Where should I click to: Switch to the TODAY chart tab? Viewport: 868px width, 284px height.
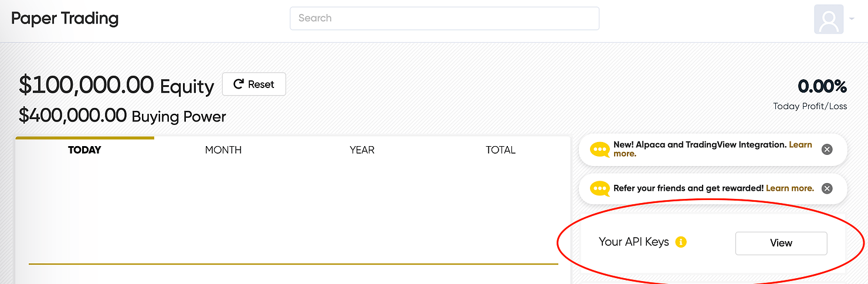[x=84, y=150]
